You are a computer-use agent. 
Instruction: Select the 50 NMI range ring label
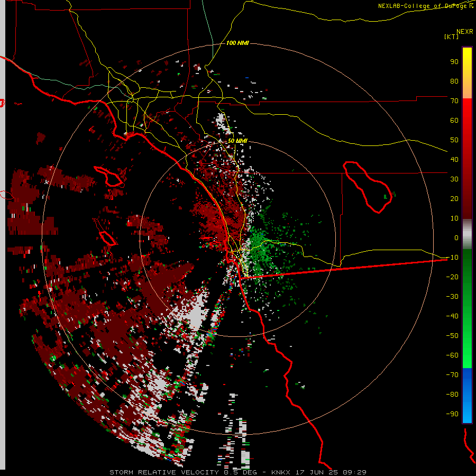coord(237,141)
